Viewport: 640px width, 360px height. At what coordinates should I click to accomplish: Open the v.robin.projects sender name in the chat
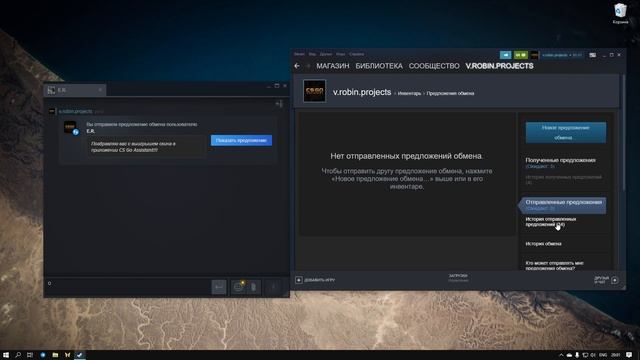(75, 111)
